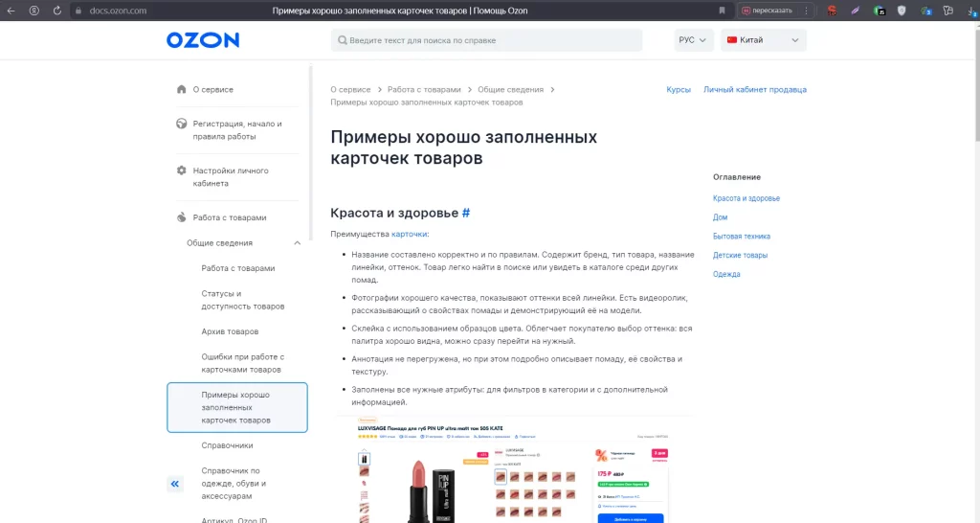Open the purple feather extension icon
The image size is (980, 523).
[x=855, y=11]
